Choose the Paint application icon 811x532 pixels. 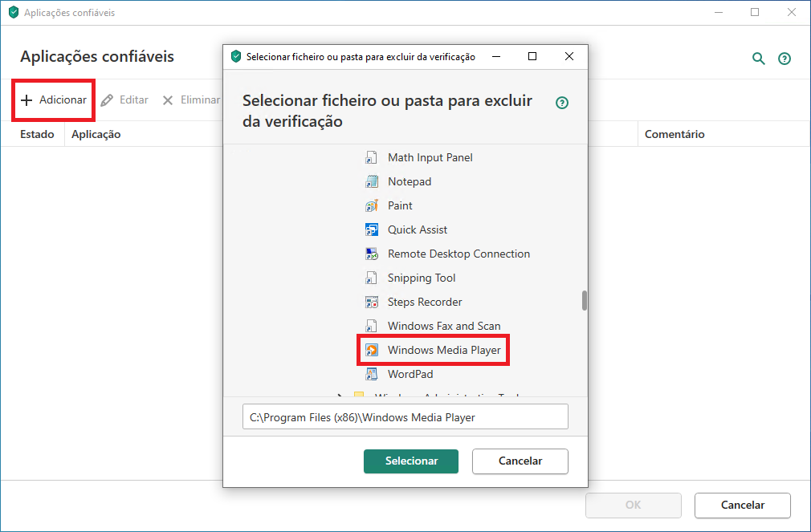pos(371,205)
